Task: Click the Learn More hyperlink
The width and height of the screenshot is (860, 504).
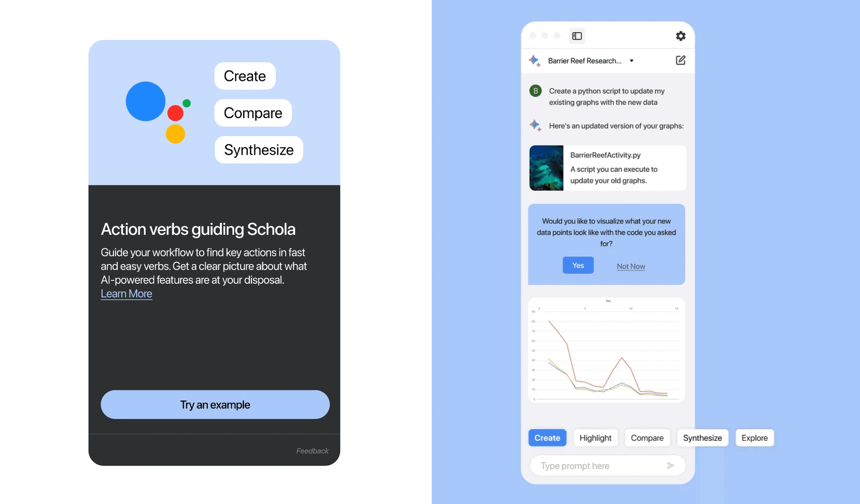Action: [x=126, y=293]
